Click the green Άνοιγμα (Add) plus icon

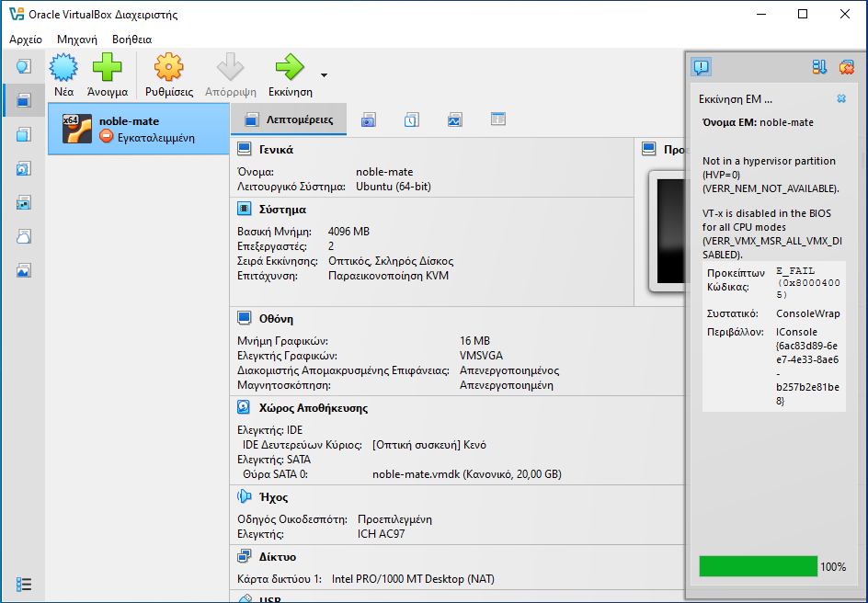pos(107,74)
